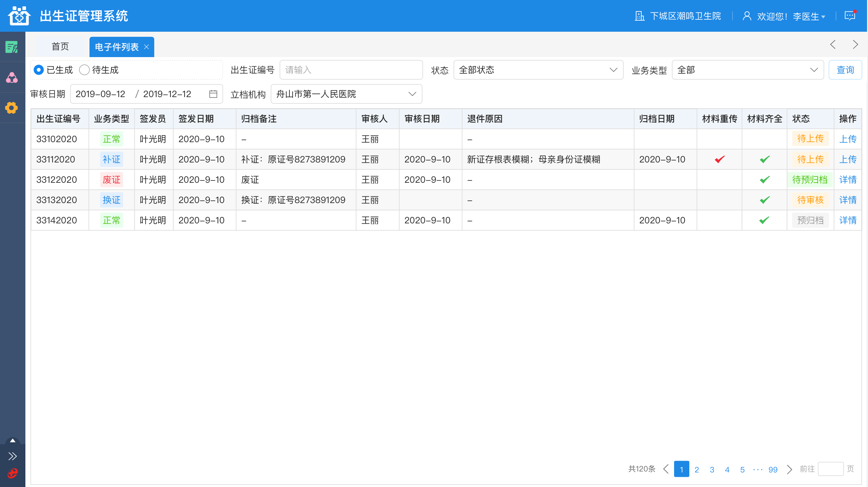
Task: Click the 补证 business type tag
Action: click(111, 159)
